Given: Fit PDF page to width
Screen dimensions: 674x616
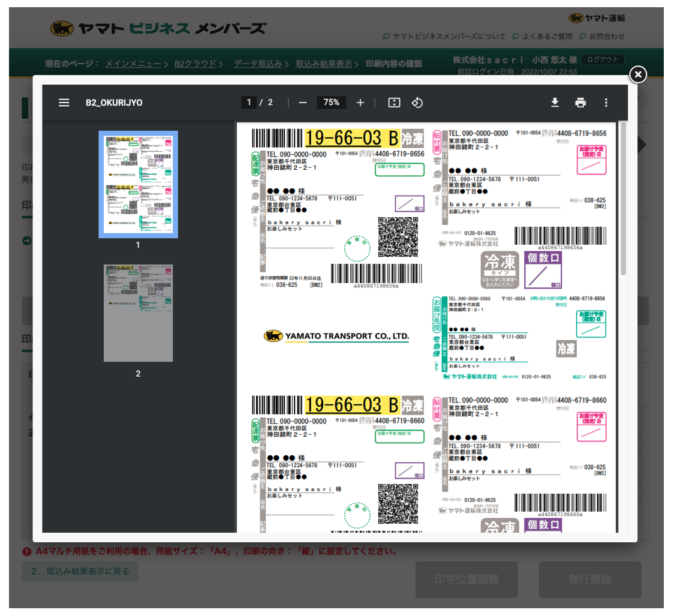Looking at the screenshot, I should pos(394,103).
